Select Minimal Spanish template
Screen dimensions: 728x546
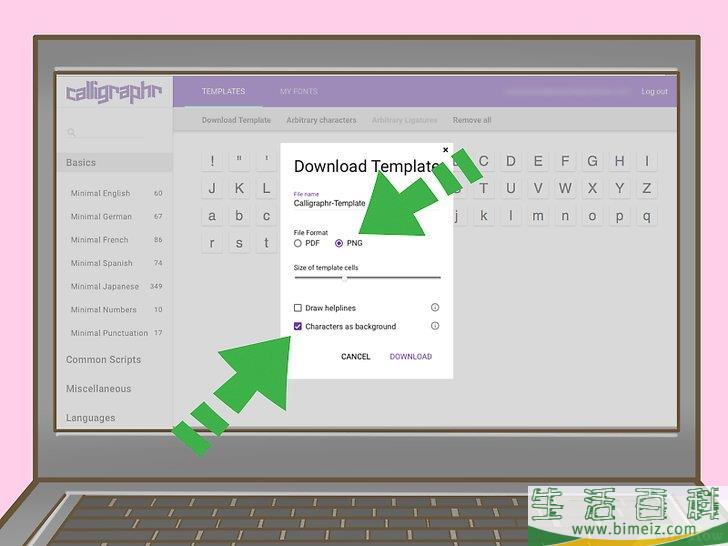click(116, 263)
